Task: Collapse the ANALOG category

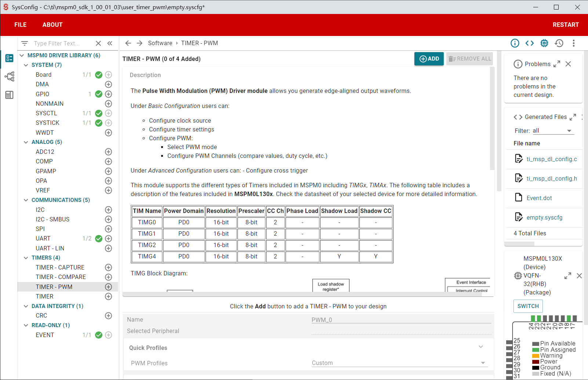Action: point(26,142)
